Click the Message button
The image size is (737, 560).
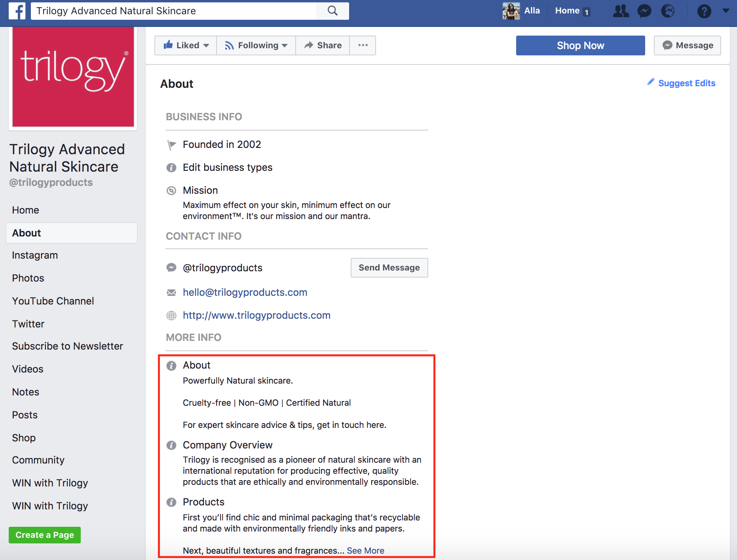click(x=687, y=45)
